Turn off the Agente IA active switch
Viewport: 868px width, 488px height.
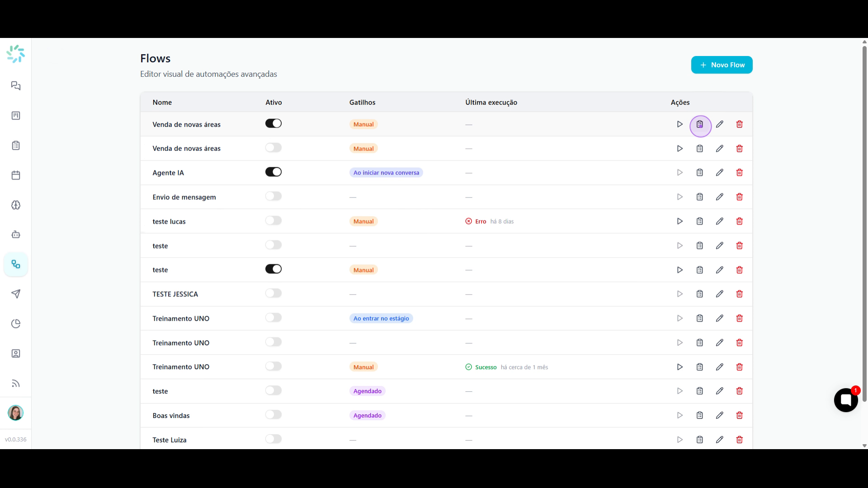pyautogui.click(x=273, y=172)
